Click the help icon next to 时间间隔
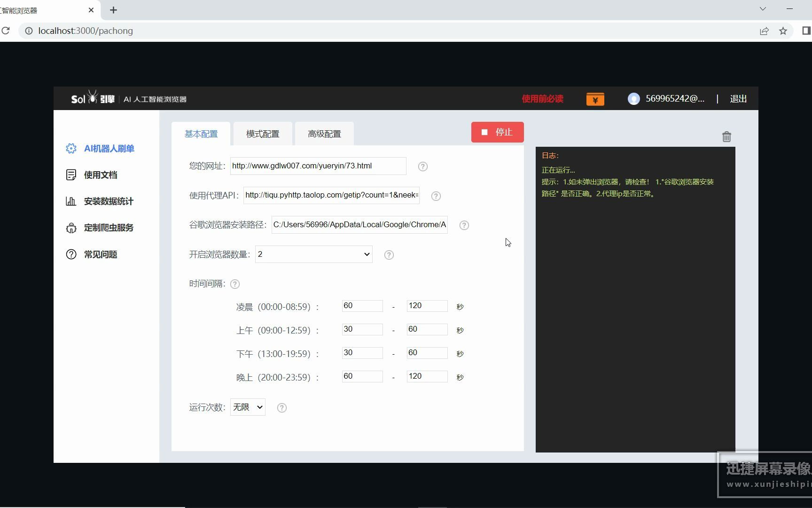This screenshot has width=812, height=508. (x=235, y=284)
